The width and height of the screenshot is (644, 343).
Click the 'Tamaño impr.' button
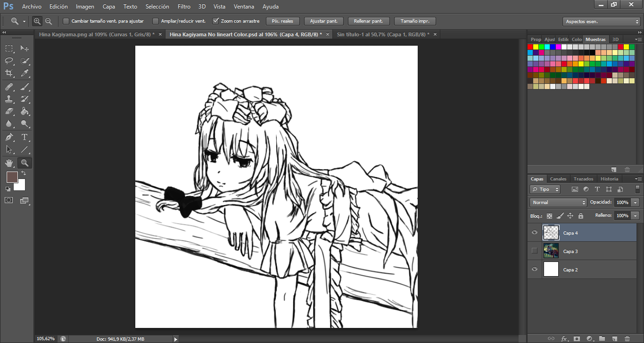pos(415,21)
